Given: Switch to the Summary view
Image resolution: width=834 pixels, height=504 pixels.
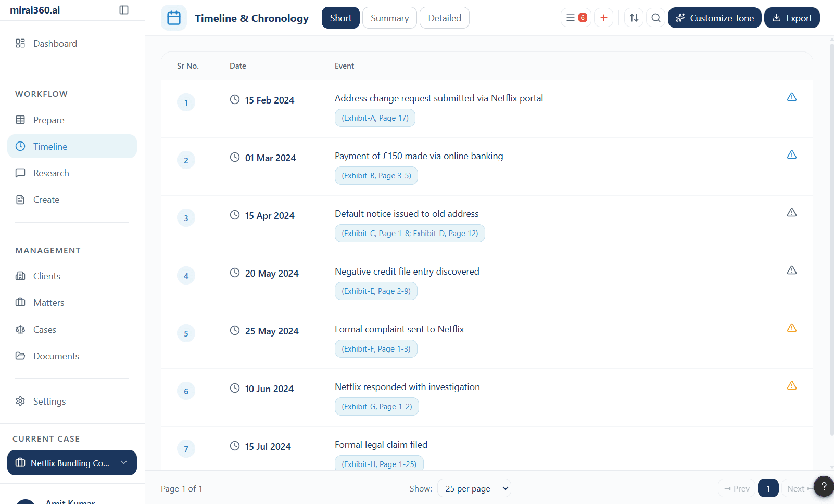Looking at the screenshot, I should click(x=389, y=18).
